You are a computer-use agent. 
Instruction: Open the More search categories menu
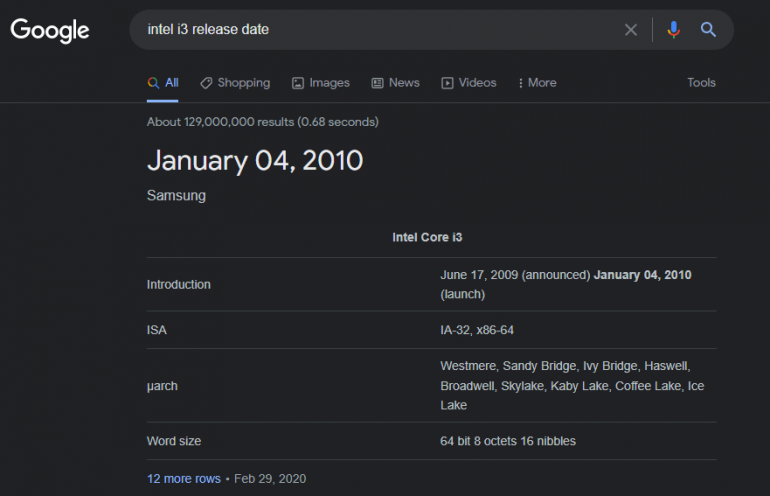tap(537, 83)
